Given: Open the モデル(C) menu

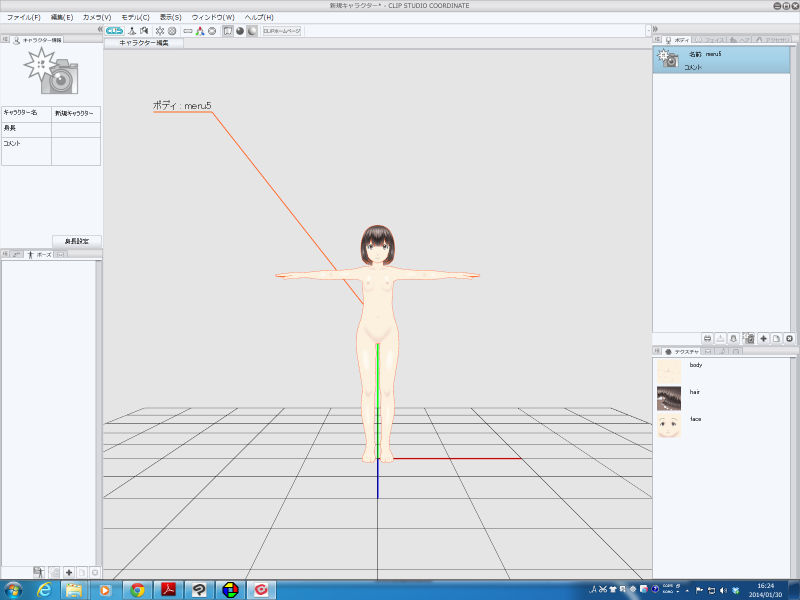Looking at the screenshot, I should tap(135, 17).
